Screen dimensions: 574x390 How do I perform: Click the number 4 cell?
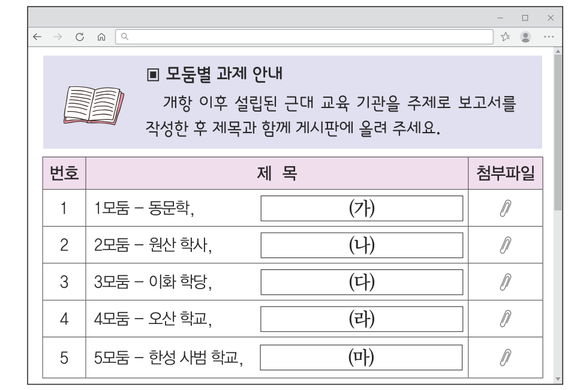pos(64,319)
